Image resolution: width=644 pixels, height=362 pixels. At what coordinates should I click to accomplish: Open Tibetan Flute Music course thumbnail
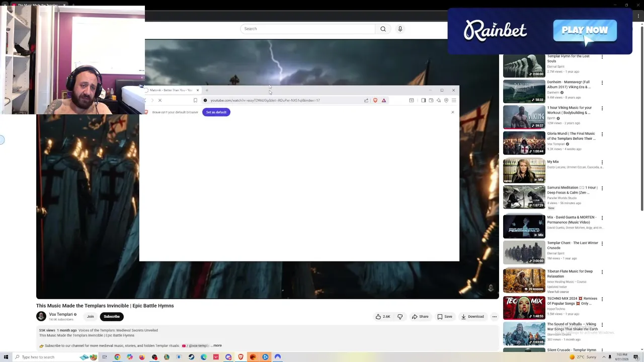524,281
